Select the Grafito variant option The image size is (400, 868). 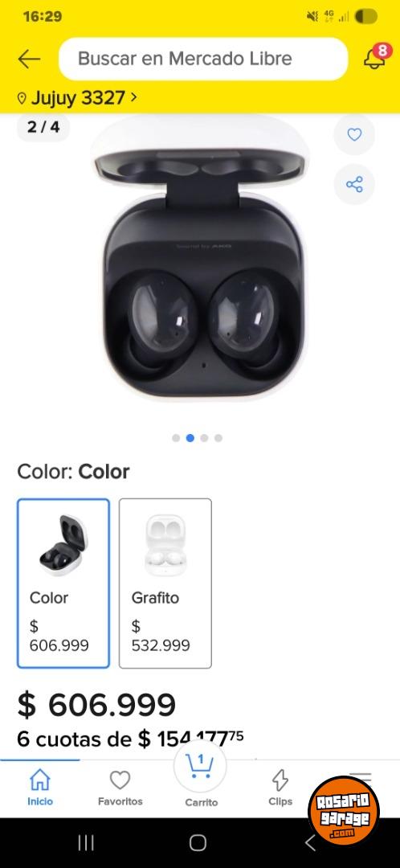pyautogui.click(x=165, y=583)
